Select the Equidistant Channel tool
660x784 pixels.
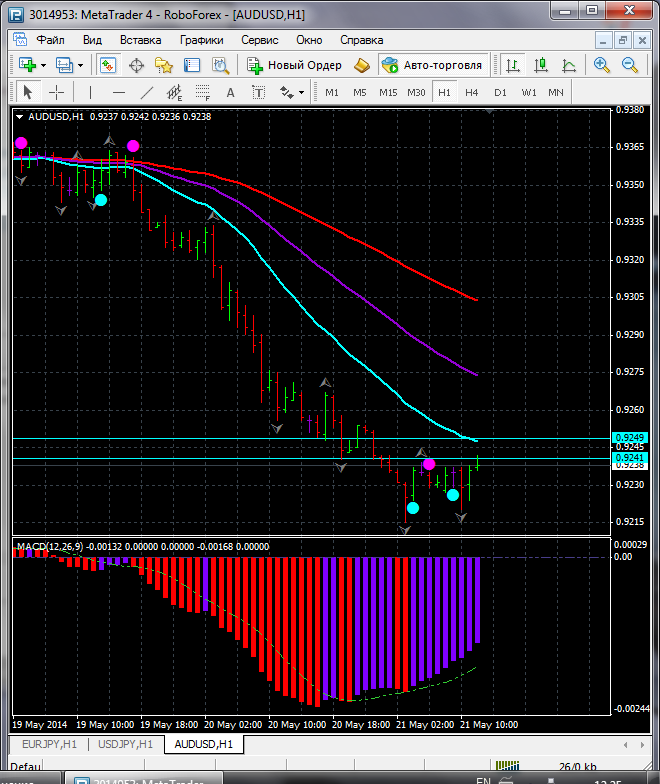174,92
